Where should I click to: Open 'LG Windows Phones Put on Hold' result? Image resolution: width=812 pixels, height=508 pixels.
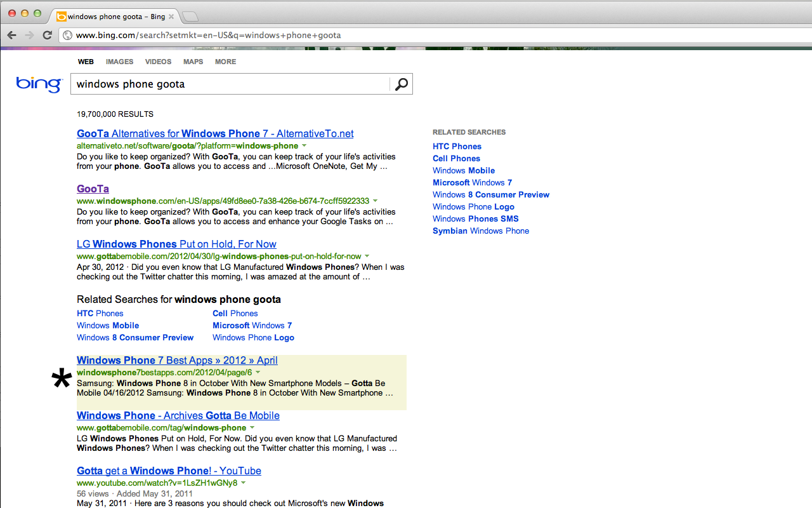coord(176,244)
